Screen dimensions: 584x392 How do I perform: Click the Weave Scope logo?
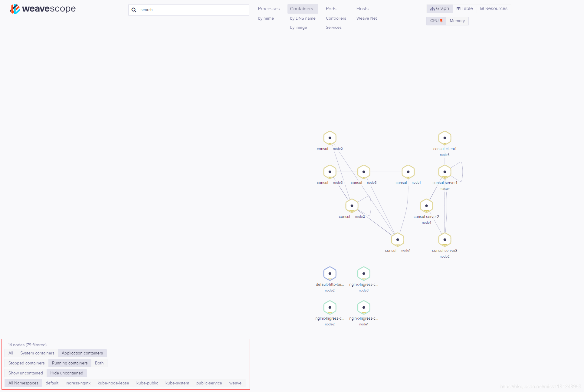coord(43,9)
